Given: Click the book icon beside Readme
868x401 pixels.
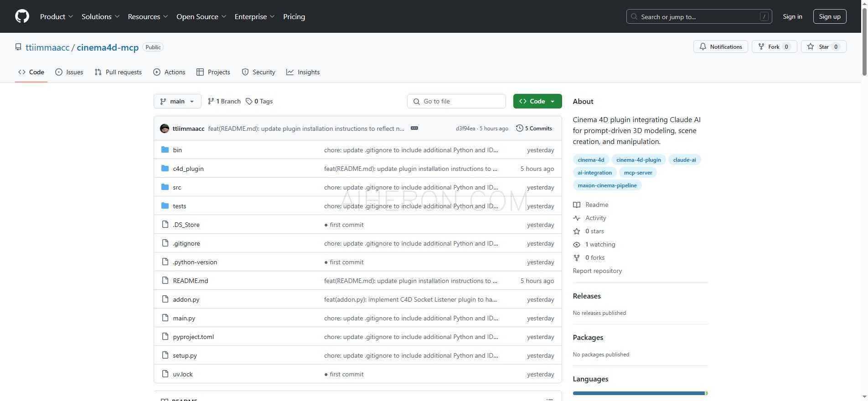Looking at the screenshot, I should (x=577, y=205).
